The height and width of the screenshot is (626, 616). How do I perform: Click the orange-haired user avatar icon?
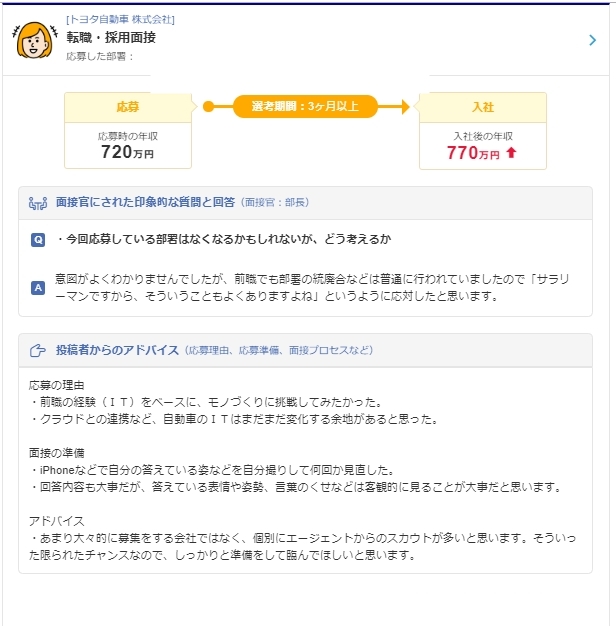point(35,41)
